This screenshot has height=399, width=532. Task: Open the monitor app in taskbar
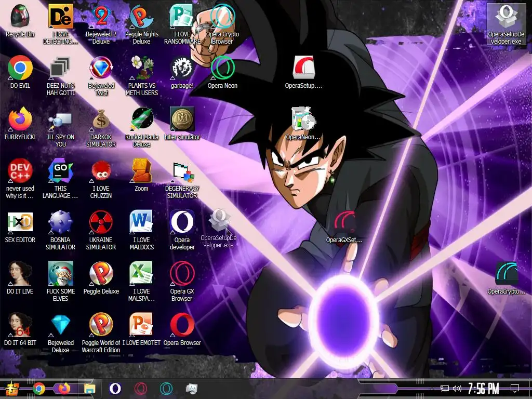192,389
